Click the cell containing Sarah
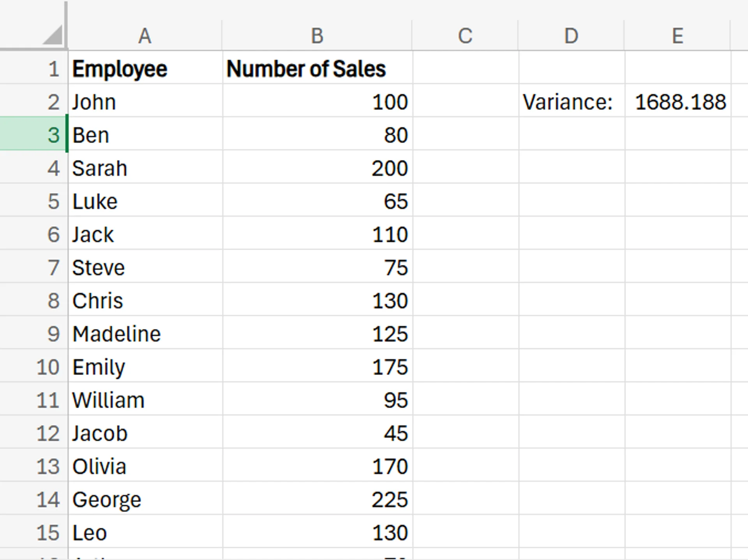This screenshot has height=560, width=748. pyautogui.click(x=144, y=168)
